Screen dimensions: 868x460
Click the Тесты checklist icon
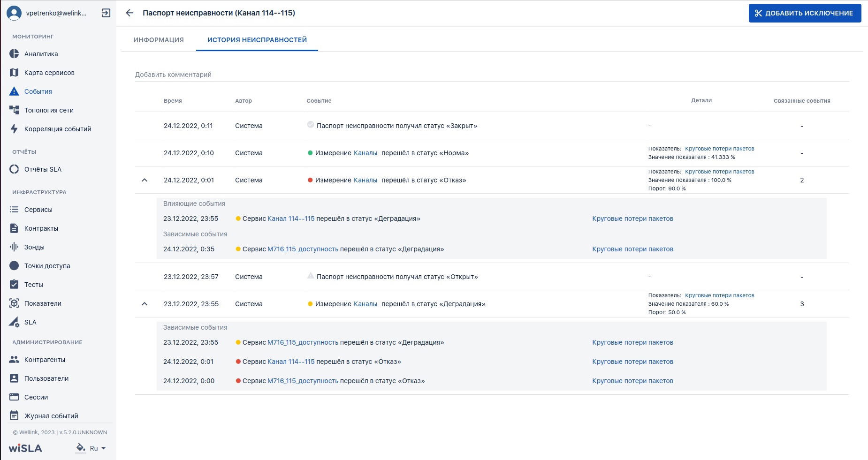coord(14,285)
